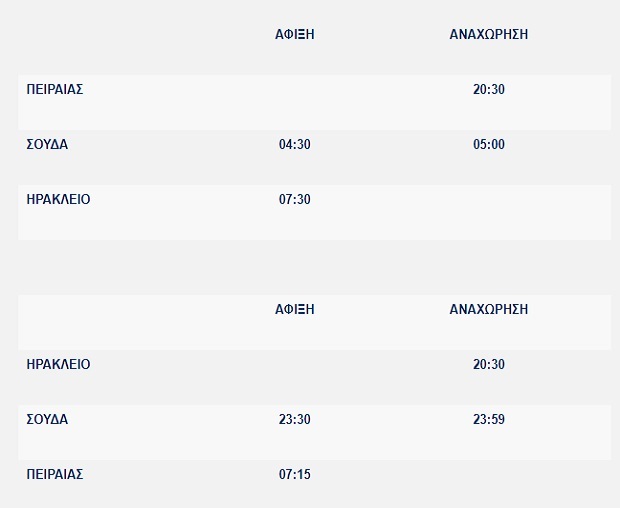Click the ΑΦΙΞΗ header in the top timetable
The width and height of the screenshot is (620, 508).
coord(295,34)
